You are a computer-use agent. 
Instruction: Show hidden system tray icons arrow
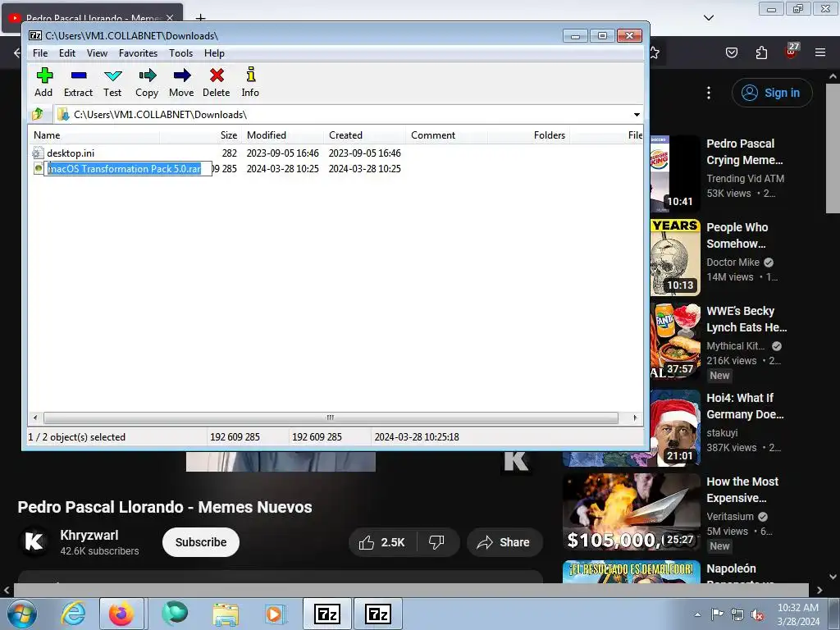[697, 614]
